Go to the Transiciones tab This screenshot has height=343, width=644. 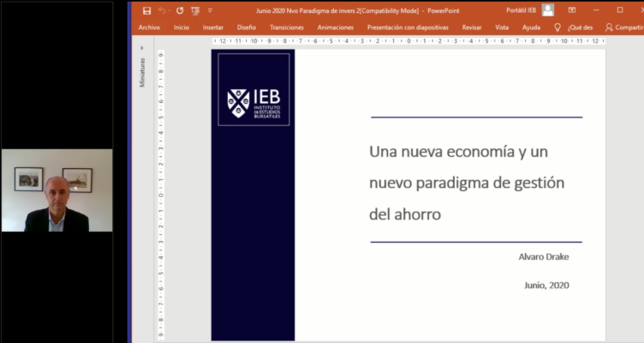pyautogui.click(x=286, y=27)
